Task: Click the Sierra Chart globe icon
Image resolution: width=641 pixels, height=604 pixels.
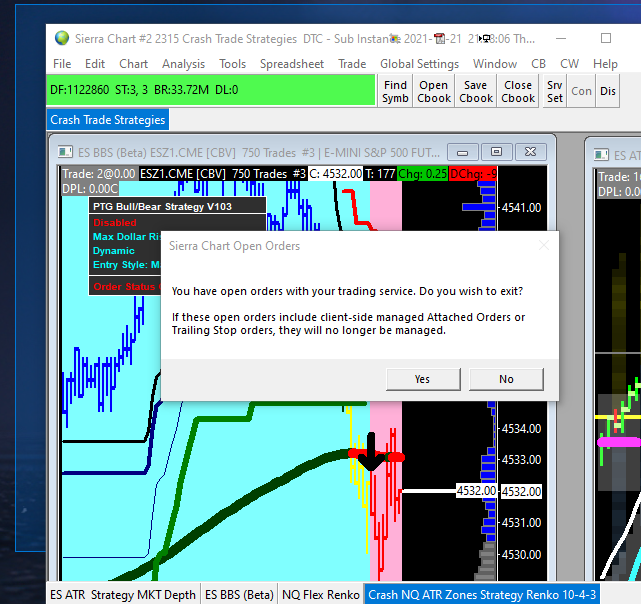Action: coord(62,38)
